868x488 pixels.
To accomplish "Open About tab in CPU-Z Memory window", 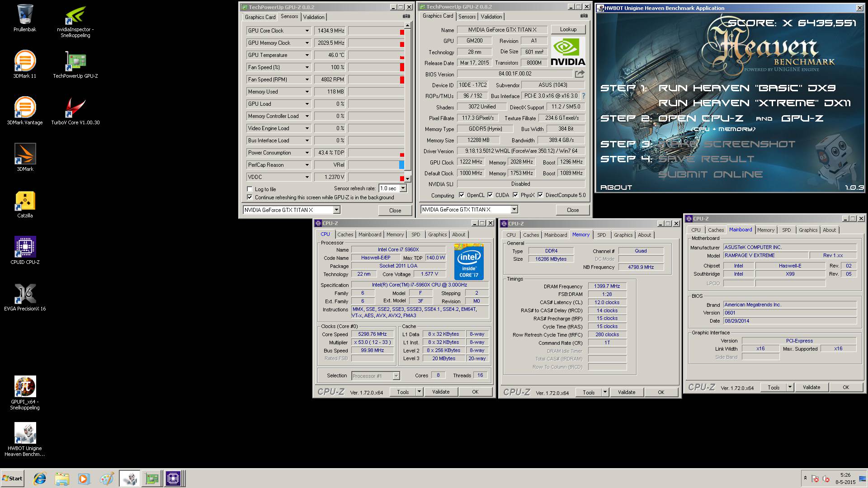I will tap(645, 235).
